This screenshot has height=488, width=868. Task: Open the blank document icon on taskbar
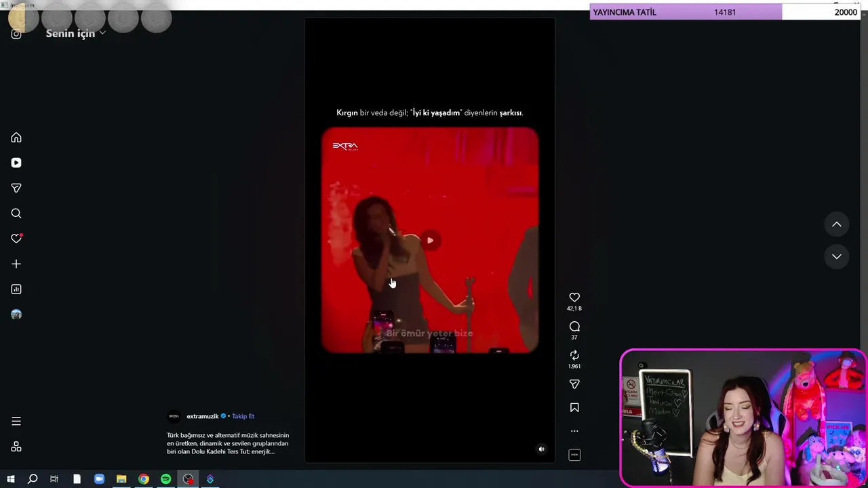[77, 479]
